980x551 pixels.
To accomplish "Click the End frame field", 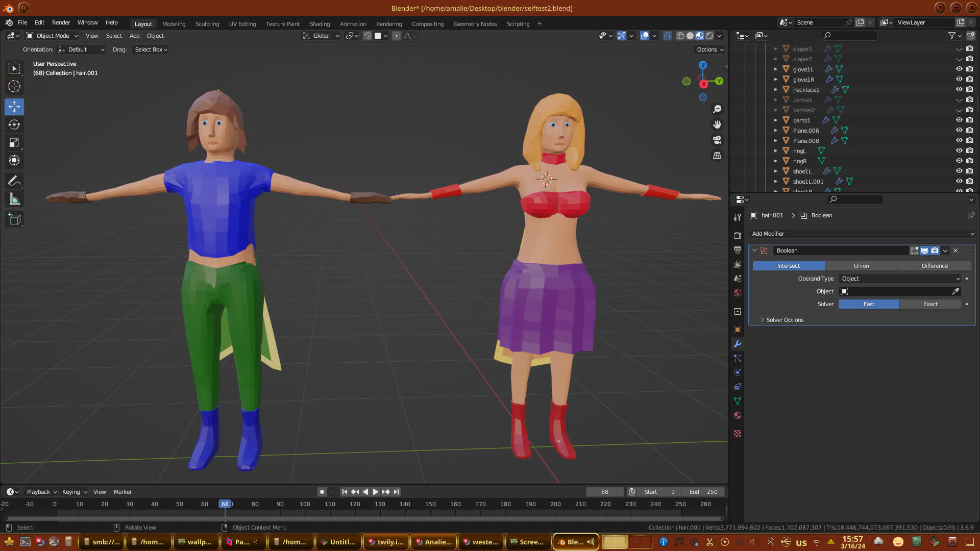I will click(703, 492).
